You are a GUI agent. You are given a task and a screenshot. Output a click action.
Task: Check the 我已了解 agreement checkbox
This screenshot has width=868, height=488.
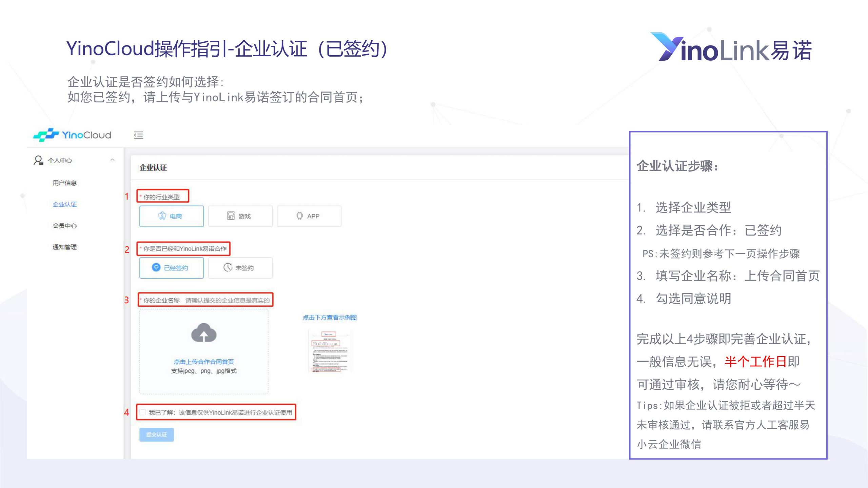(143, 412)
